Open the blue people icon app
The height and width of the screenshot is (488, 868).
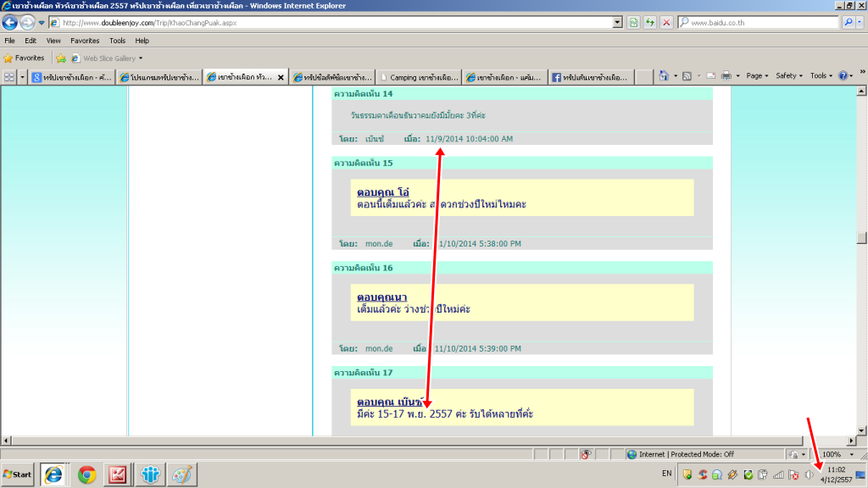point(151,474)
